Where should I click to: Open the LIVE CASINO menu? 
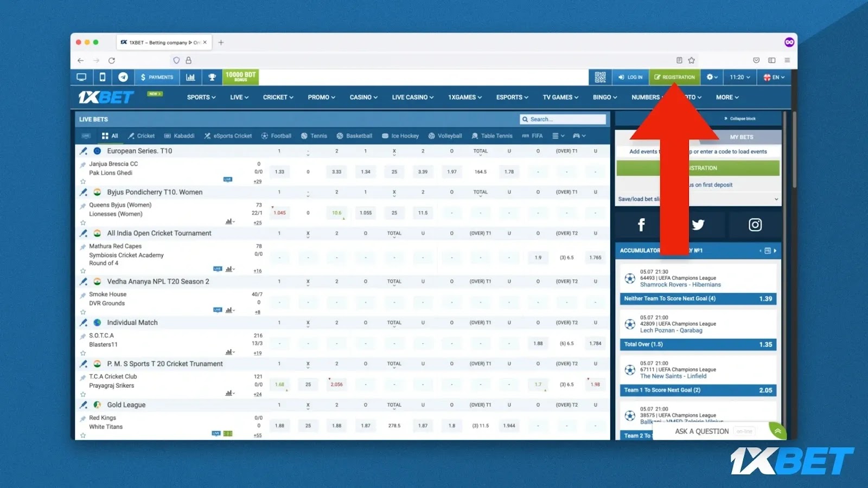click(x=413, y=98)
